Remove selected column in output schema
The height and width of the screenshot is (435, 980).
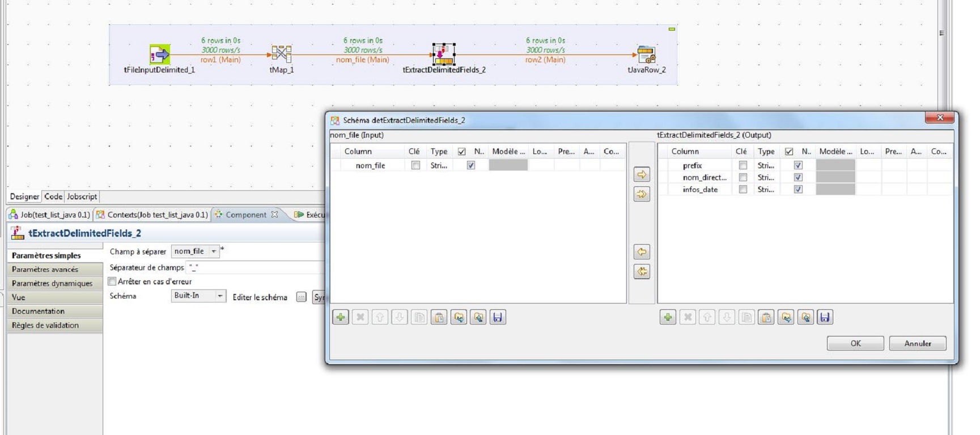click(x=688, y=317)
